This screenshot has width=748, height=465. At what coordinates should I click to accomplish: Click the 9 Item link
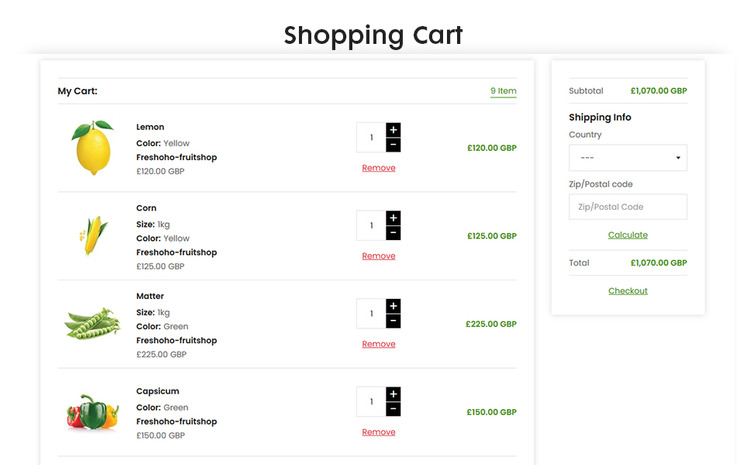click(503, 91)
